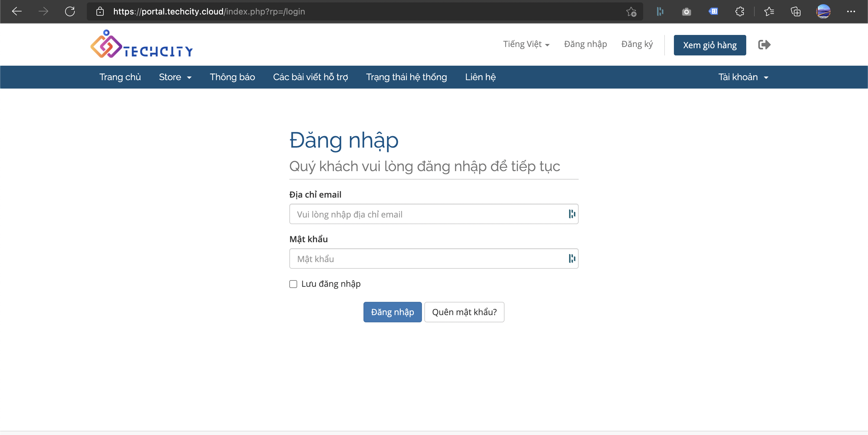Focus the Địa chỉ email input field
The image size is (868, 435).
click(x=434, y=214)
